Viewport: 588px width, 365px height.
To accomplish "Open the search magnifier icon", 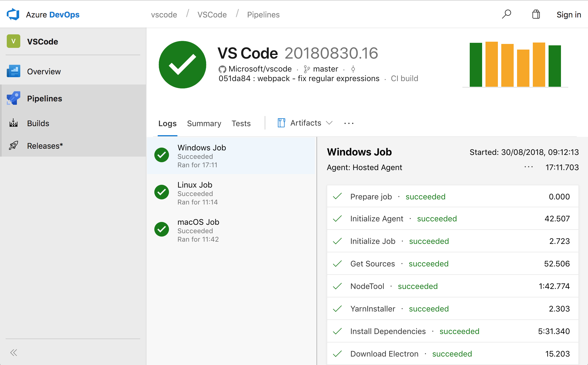I will 507,14.
